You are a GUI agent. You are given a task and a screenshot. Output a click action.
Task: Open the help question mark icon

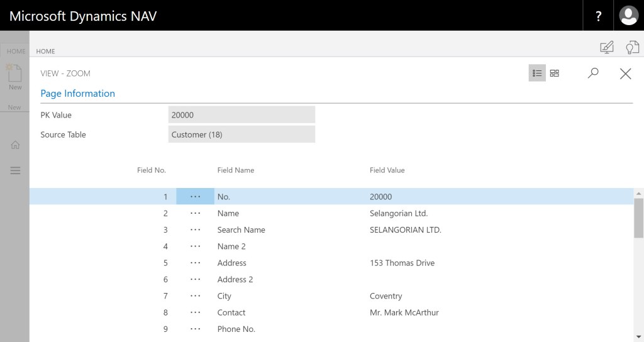click(x=598, y=16)
